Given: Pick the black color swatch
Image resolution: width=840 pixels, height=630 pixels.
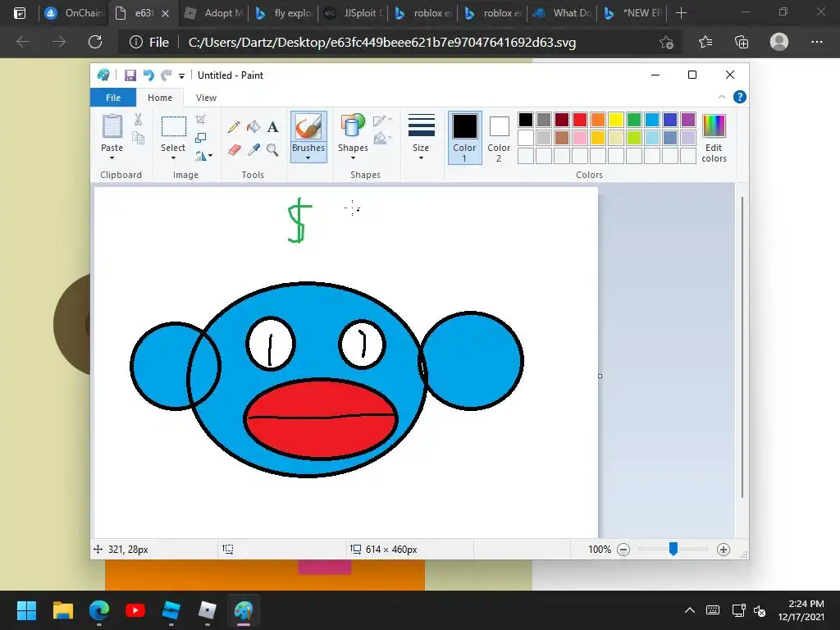Looking at the screenshot, I should tap(526, 120).
